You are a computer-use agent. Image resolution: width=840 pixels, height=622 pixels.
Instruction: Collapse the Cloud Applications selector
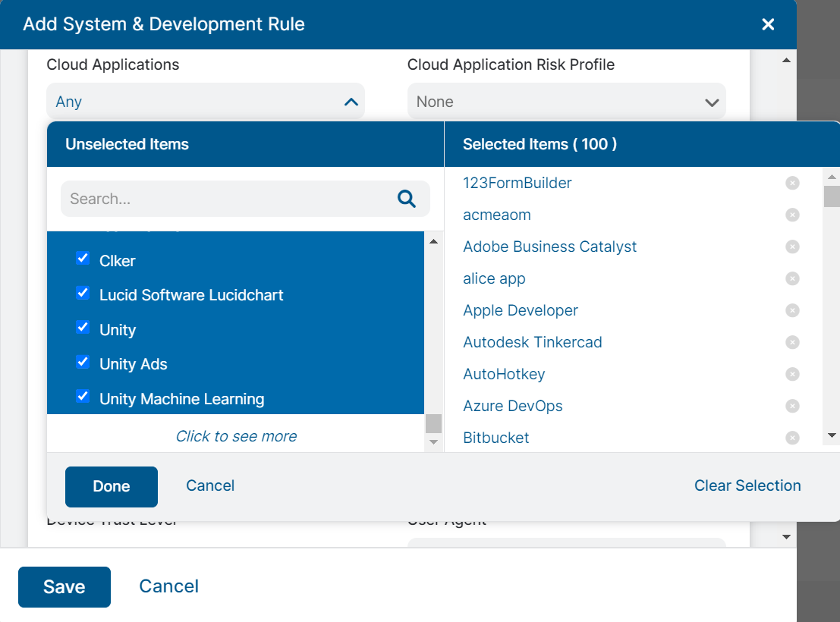pyautogui.click(x=351, y=101)
